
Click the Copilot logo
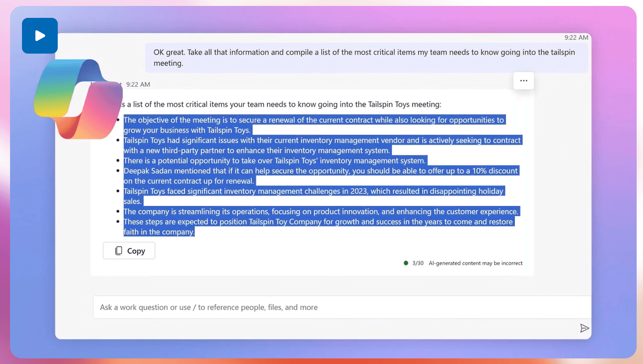tap(78, 99)
